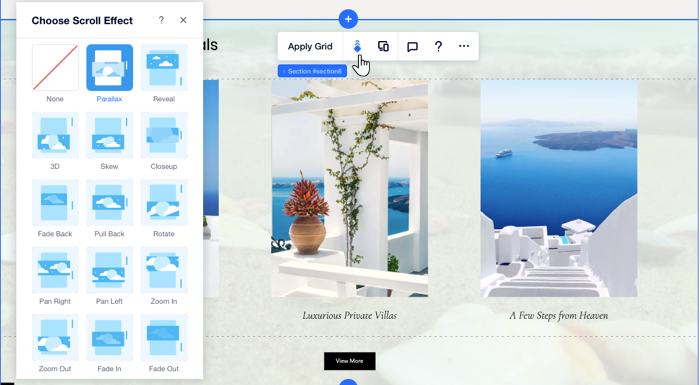Open the scroll effects toolbar icon

pyautogui.click(x=357, y=46)
